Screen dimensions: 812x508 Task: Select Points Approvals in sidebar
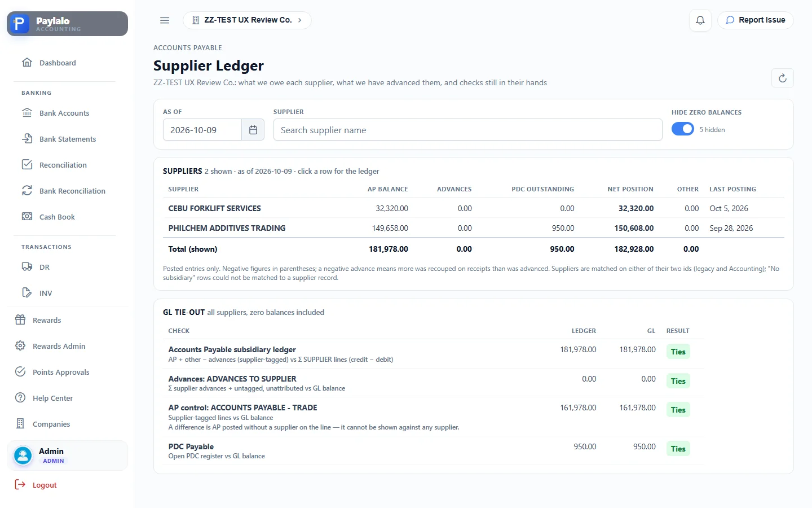point(61,372)
